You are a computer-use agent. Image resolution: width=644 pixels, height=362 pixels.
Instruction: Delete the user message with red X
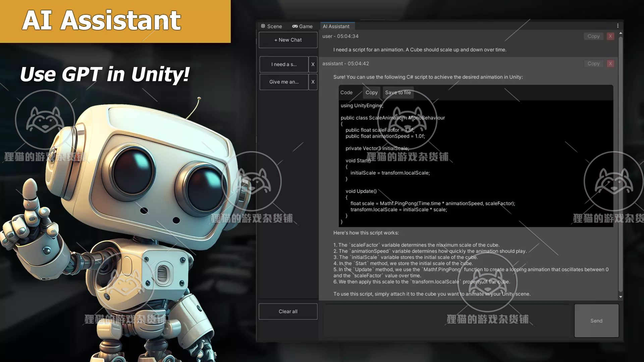[610, 36]
